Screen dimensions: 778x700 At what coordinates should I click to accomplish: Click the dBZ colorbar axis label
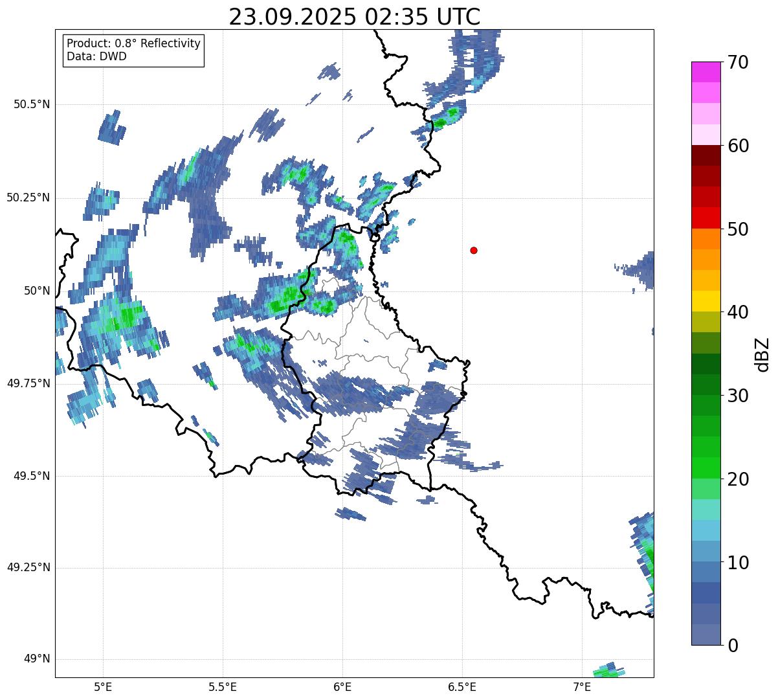pos(762,354)
